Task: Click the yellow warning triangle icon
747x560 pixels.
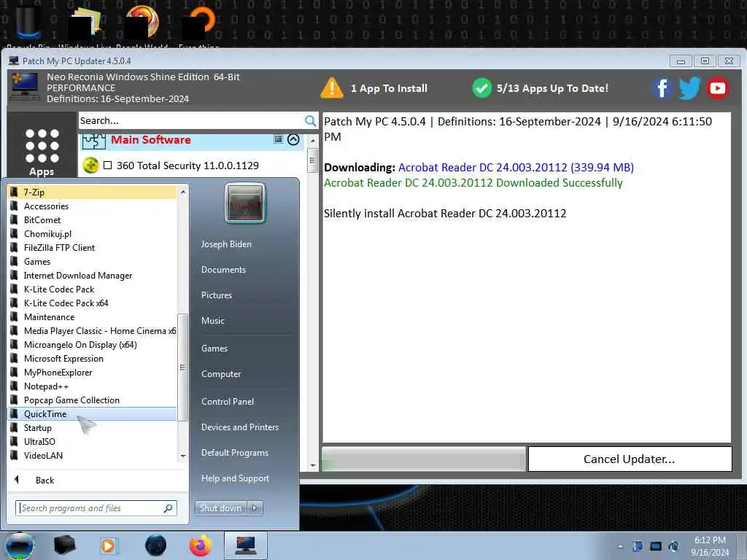Action: tap(332, 88)
